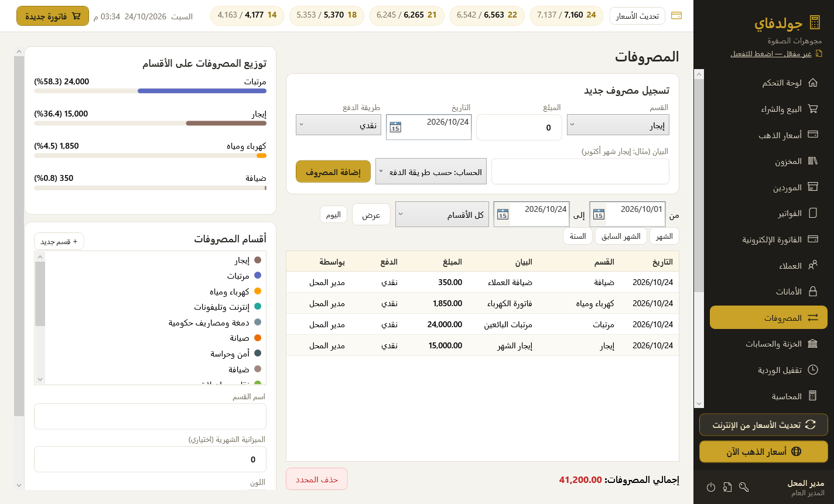Click the down arrow of the categories list scrollbar

pyautogui.click(x=40, y=379)
